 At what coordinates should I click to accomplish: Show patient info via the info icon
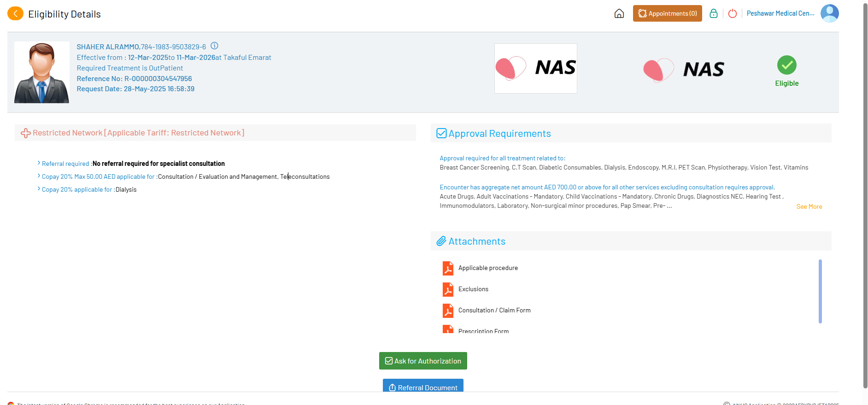coord(214,46)
